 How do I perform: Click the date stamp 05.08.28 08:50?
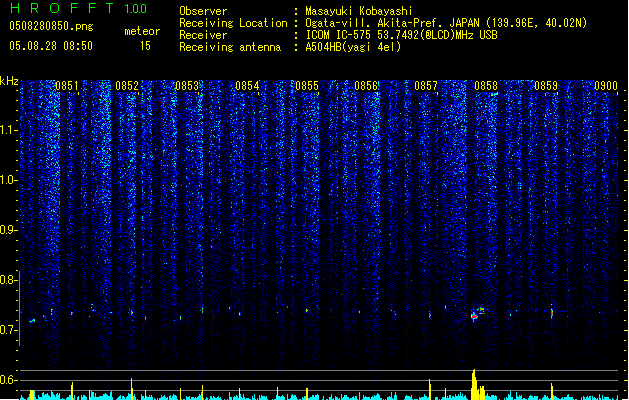(x=51, y=46)
